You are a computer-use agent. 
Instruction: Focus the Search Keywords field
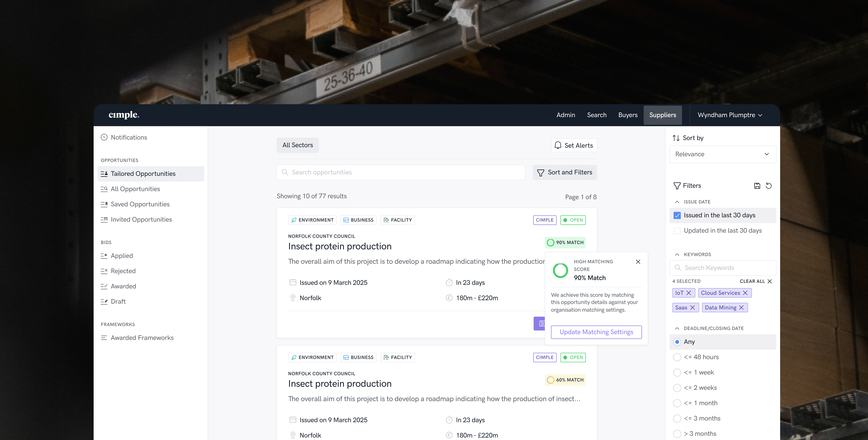coord(723,268)
